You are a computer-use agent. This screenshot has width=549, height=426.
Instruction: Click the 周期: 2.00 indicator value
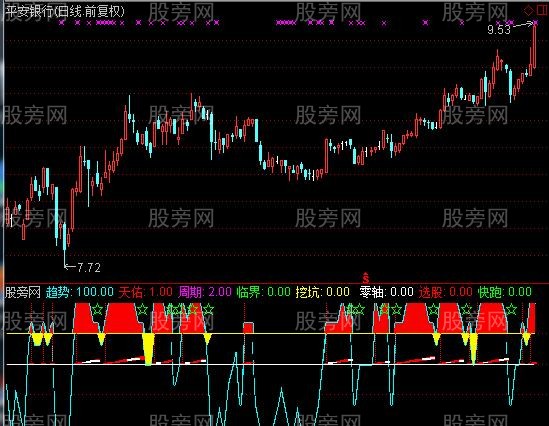pyautogui.click(x=205, y=292)
